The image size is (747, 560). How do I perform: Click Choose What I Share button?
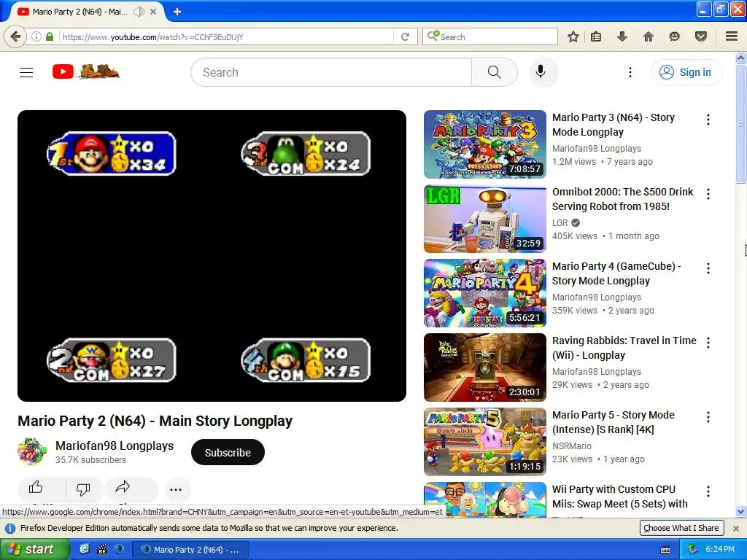681,528
